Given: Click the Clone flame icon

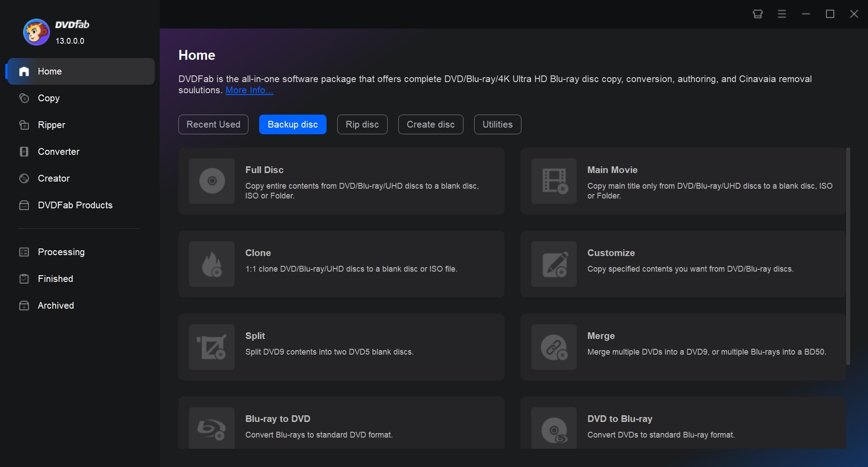Looking at the screenshot, I should pos(212,264).
